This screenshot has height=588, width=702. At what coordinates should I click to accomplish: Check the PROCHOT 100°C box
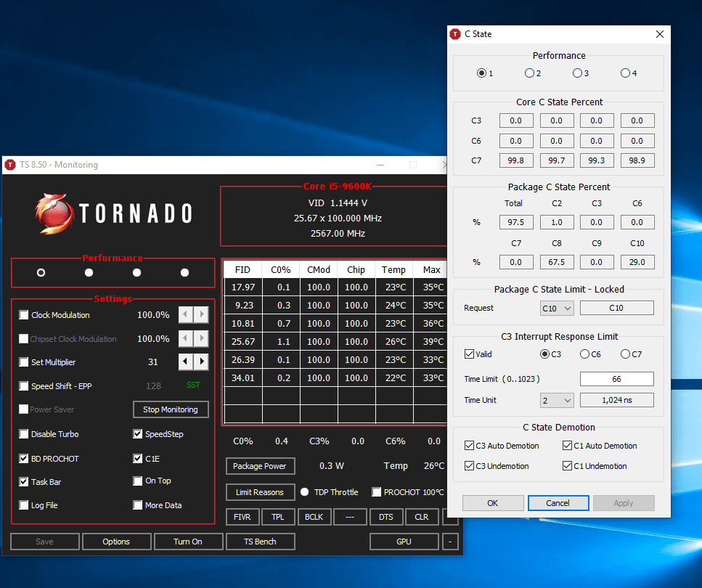click(x=377, y=491)
